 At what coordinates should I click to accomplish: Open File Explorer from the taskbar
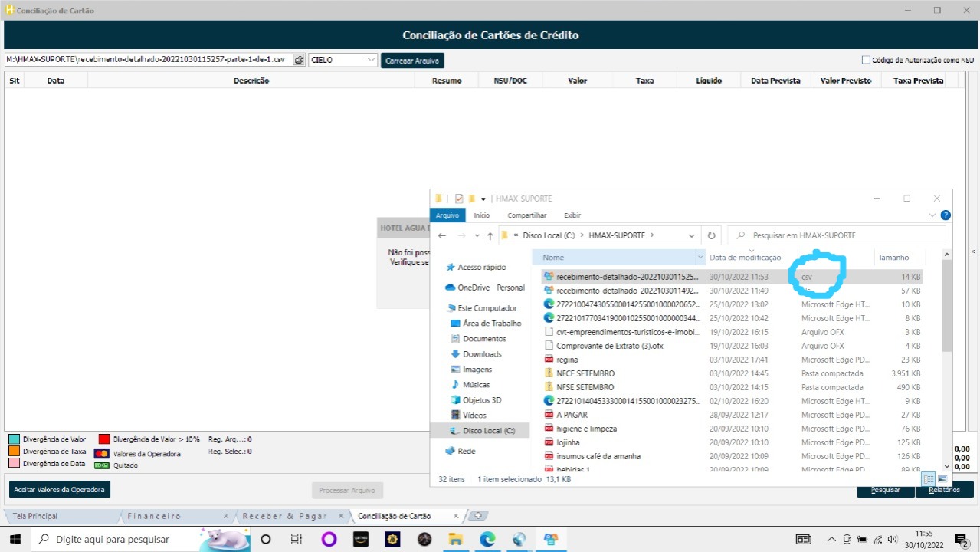455,539
